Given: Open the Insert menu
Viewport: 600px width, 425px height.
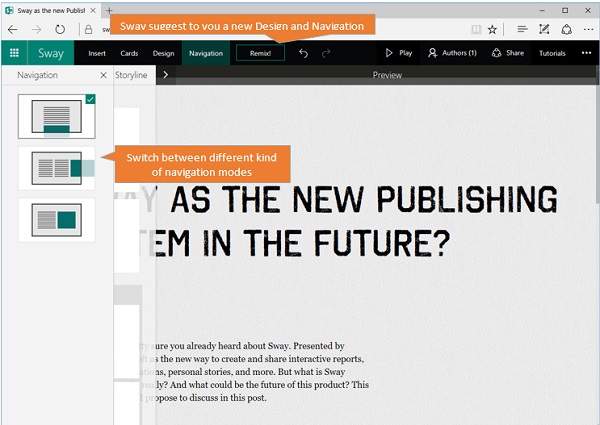Looking at the screenshot, I should 97,53.
